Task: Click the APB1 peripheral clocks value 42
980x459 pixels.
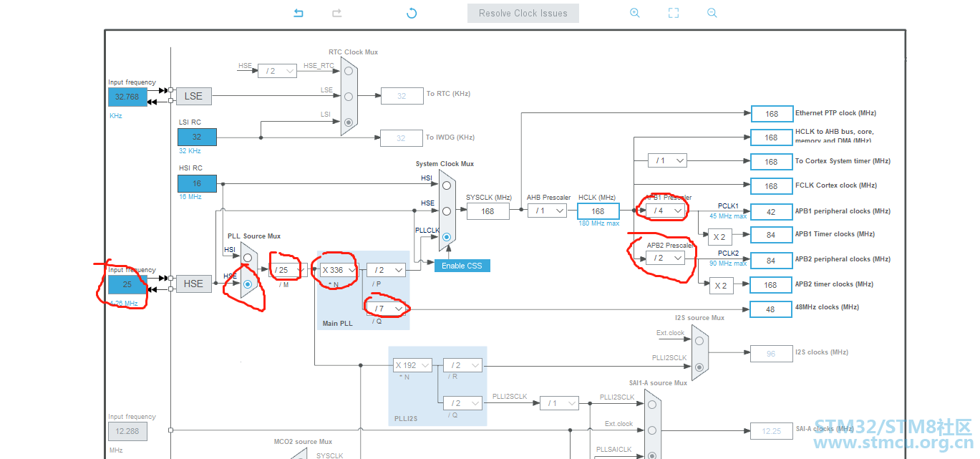Action: [771, 211]
